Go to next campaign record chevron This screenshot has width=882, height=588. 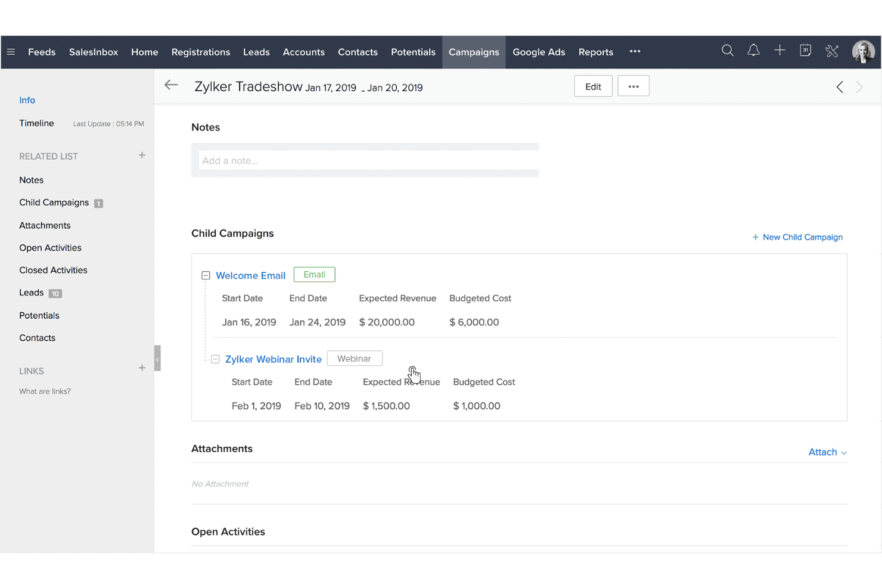pos(859,87)
